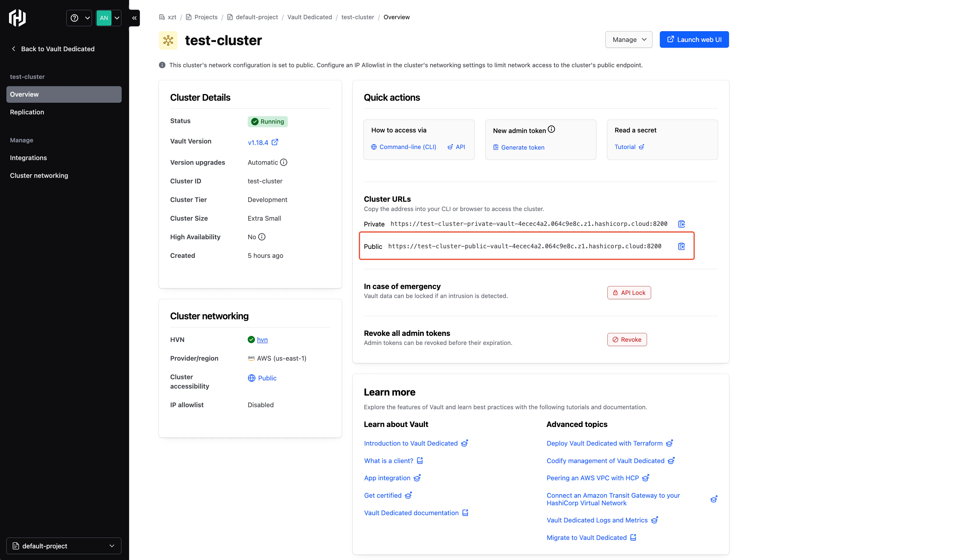
Task: Copy the Private cluster URL
Action: click(x=681, y=224)
